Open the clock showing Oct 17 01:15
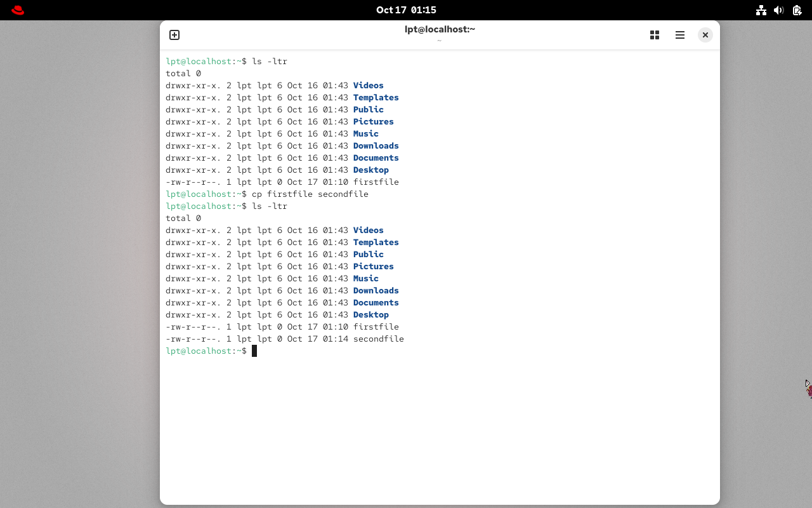The image size is (812, 508). [x=406, y=10]
